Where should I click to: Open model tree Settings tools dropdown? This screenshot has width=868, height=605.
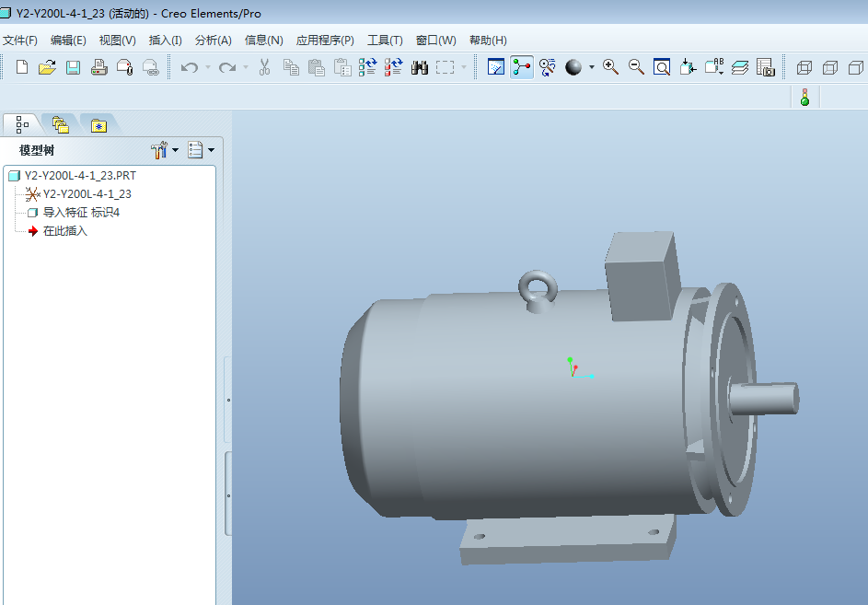point(165,149)
